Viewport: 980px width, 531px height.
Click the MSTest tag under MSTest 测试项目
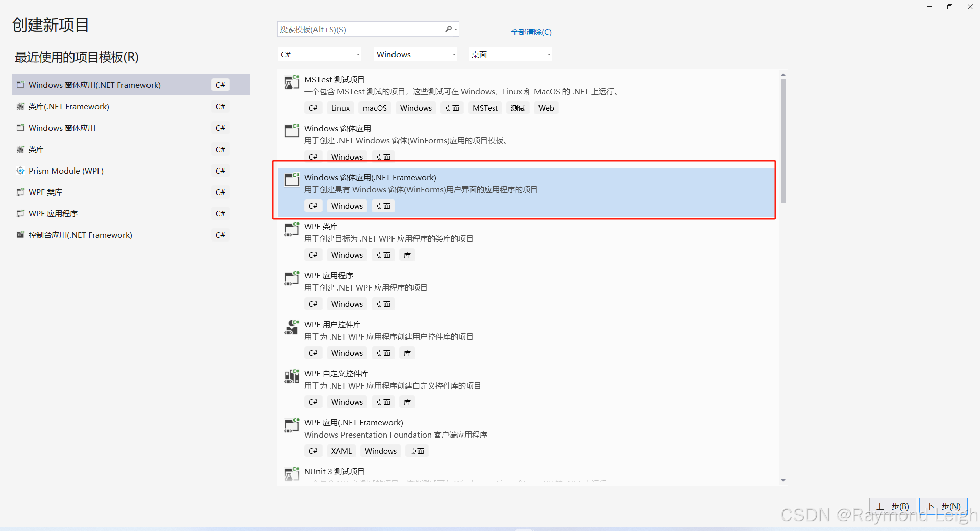coord(485,108)
